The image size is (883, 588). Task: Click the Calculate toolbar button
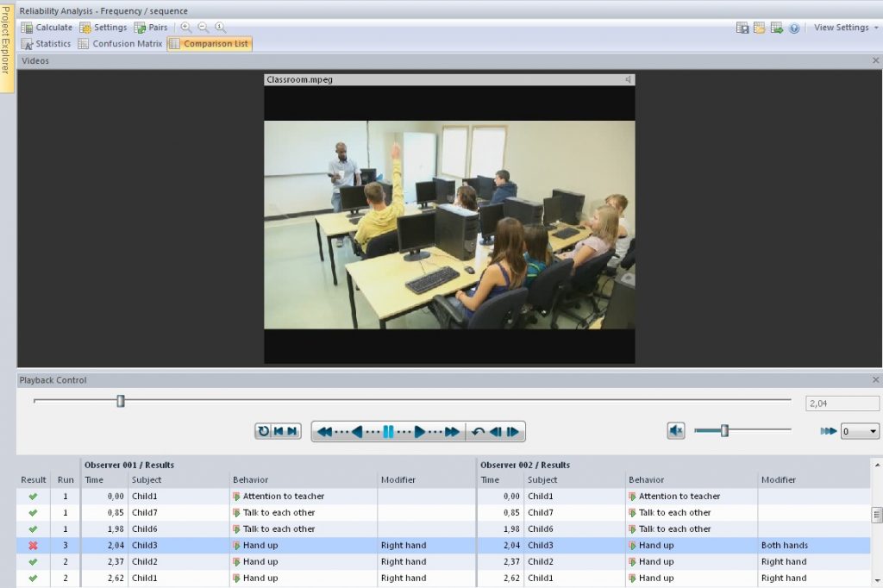tap(47, 28)
